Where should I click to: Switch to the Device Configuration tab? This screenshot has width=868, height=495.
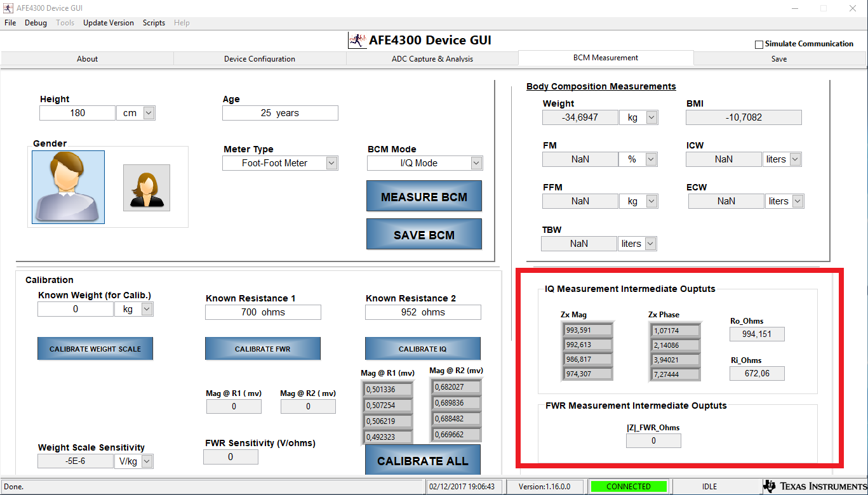coord(260,59)
